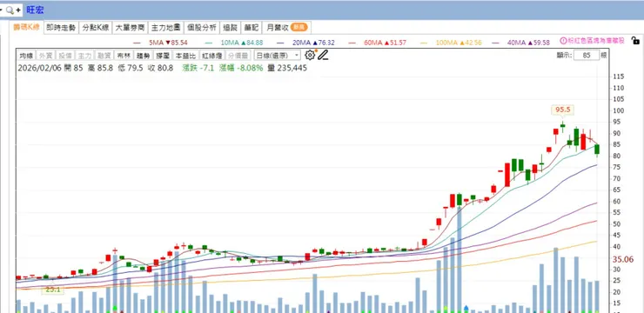The height and width of the screenshot is (313, 644).
Task: Click the 95.5 high price label
Action: [562, 110]
